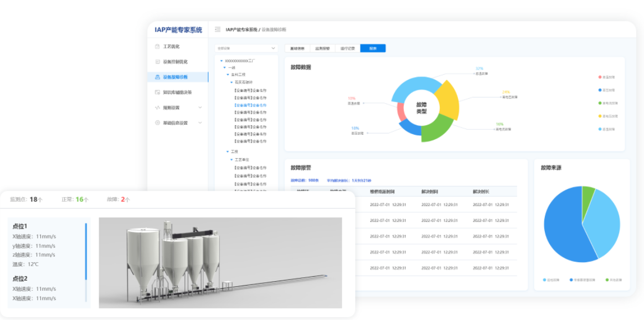Toggle the yellow legend item in 故障数据

tap(600, 116)
